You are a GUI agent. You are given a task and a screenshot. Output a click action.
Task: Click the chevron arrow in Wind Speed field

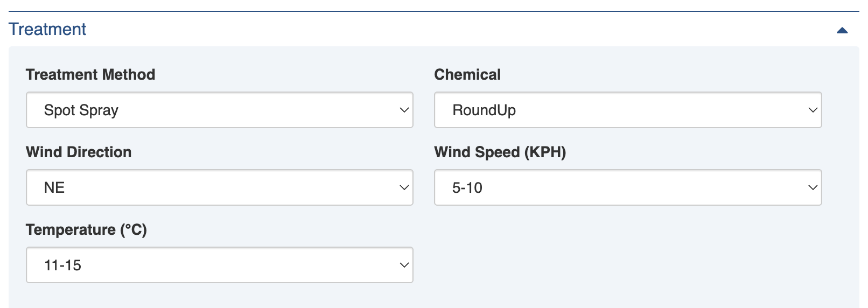(813, 187)
